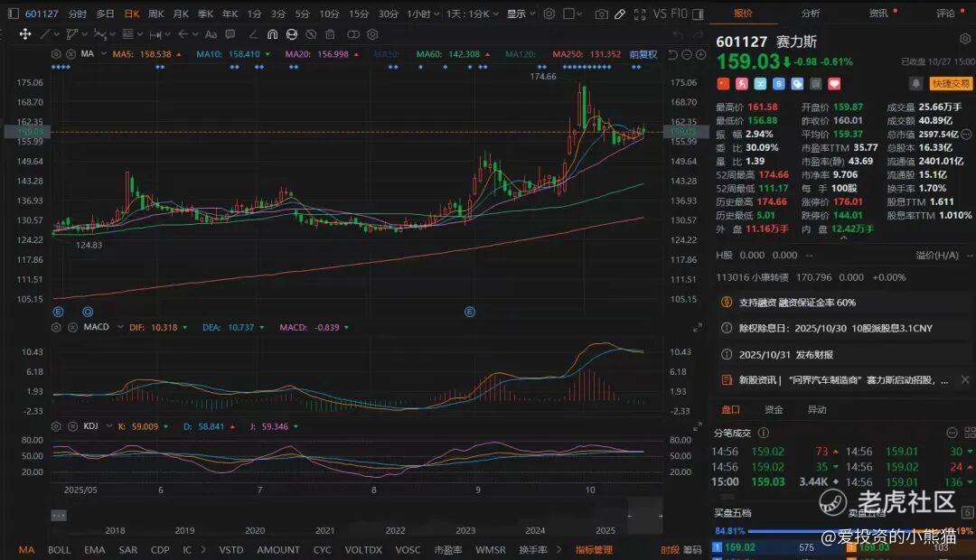Viewport: 976px width, 560px height.
Task: Open the pen drawing mode icon
Action: tap(620, 14)
